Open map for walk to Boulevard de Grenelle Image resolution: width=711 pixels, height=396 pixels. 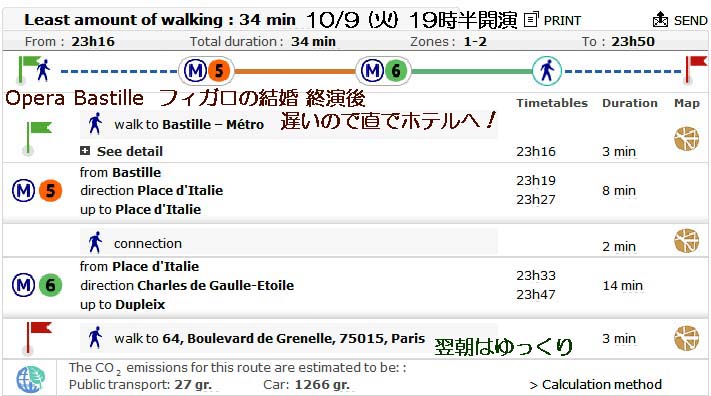click(x=687, y=338)
